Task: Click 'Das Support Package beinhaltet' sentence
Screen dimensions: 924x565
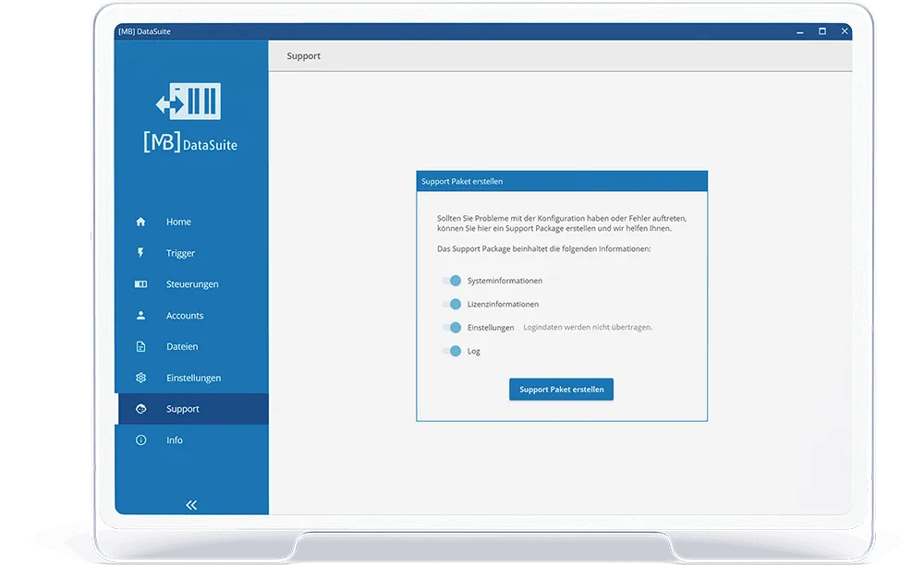Action: 544,249
